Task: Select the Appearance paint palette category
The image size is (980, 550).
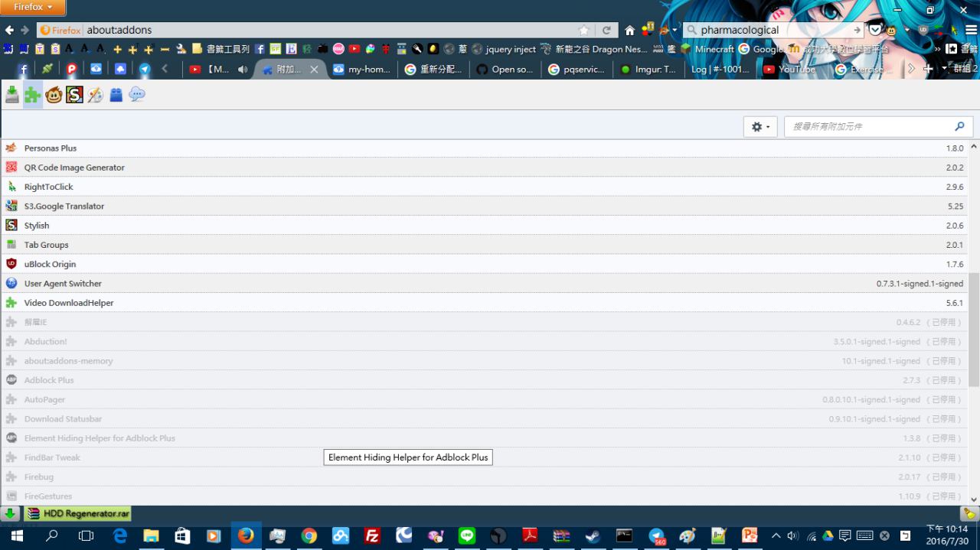Action: coord(95,95)
